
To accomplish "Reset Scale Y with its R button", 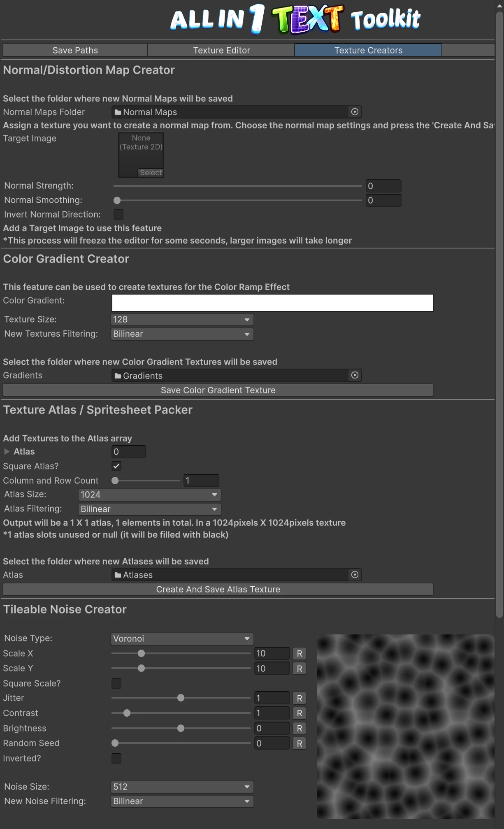I will pyautogui.click(x=299, y=669).
